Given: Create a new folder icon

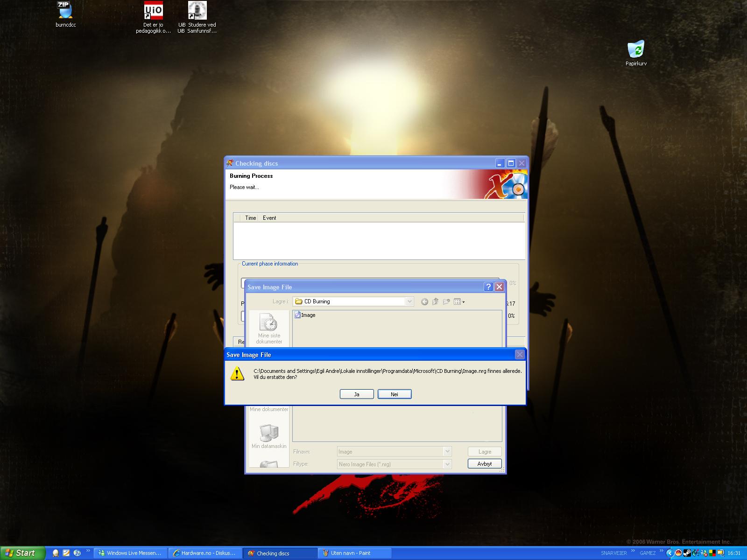Looking at the screenshot, I should click(x=446, y=301).
